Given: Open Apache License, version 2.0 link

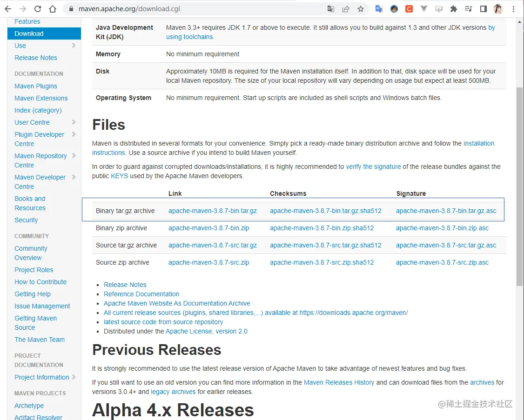Looking at the screenshot, I should coord(207,332).
